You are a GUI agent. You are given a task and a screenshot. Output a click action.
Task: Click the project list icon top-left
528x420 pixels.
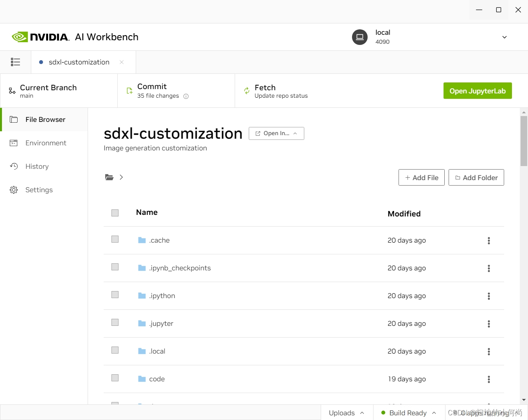[x=15, y=62]
